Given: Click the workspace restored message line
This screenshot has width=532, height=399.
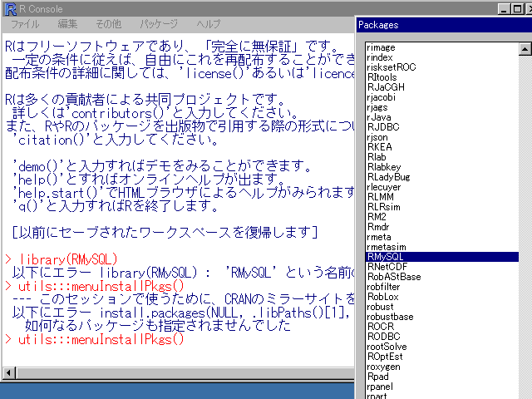Looking at the screenshot, I should (x=165, y=233).
